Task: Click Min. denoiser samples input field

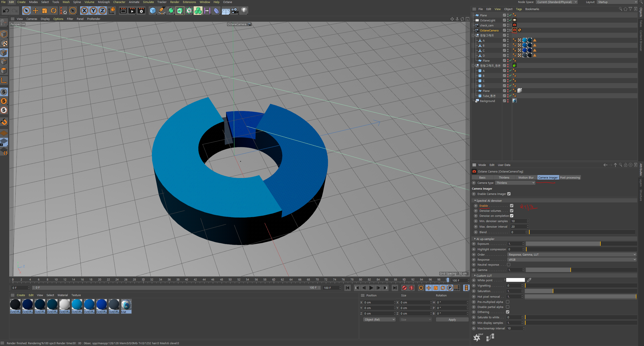Action: [x=519, y=221]
